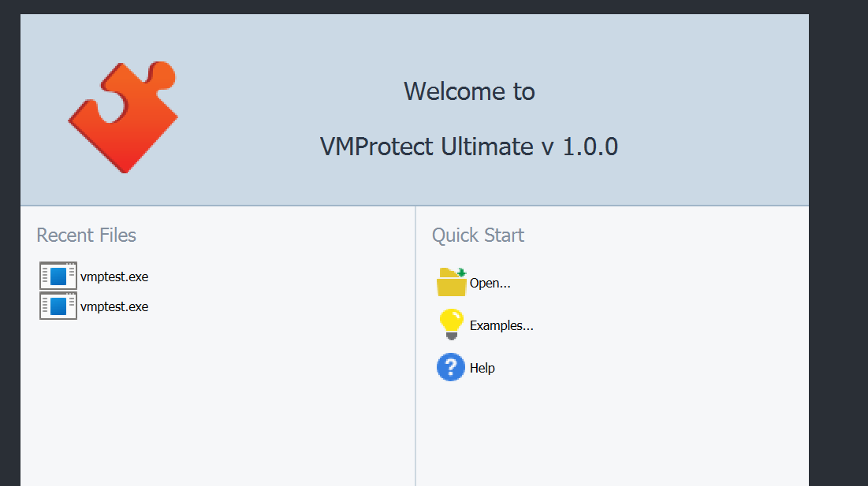This screenshot has width=868, height=486.
Task: Click the empty area below the recent files list
Action: (218, 403)
